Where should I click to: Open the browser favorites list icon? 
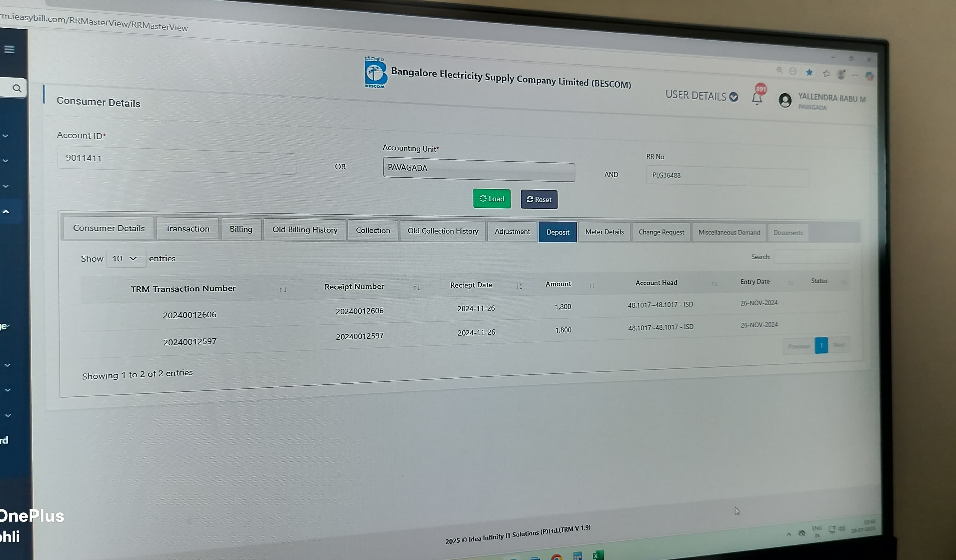pyautogui.click(x=826, y=74)
